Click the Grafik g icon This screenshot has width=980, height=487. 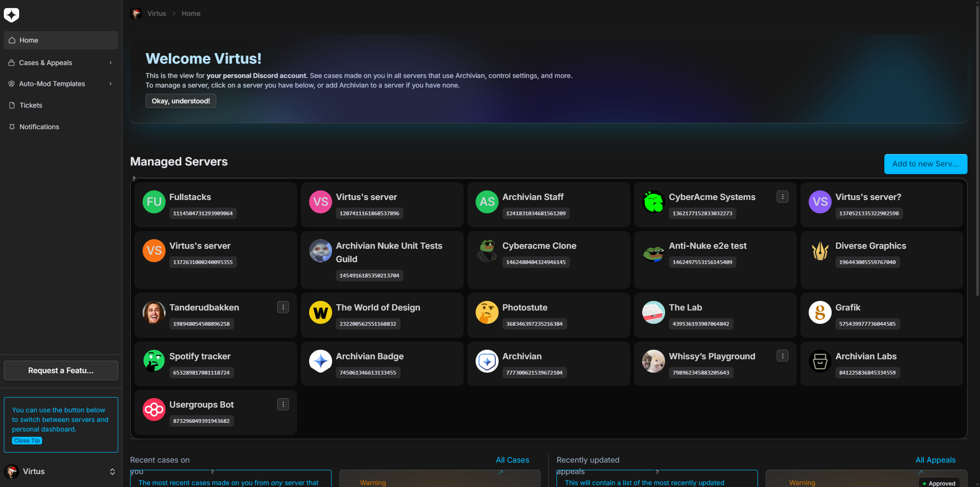click(820, 312)
